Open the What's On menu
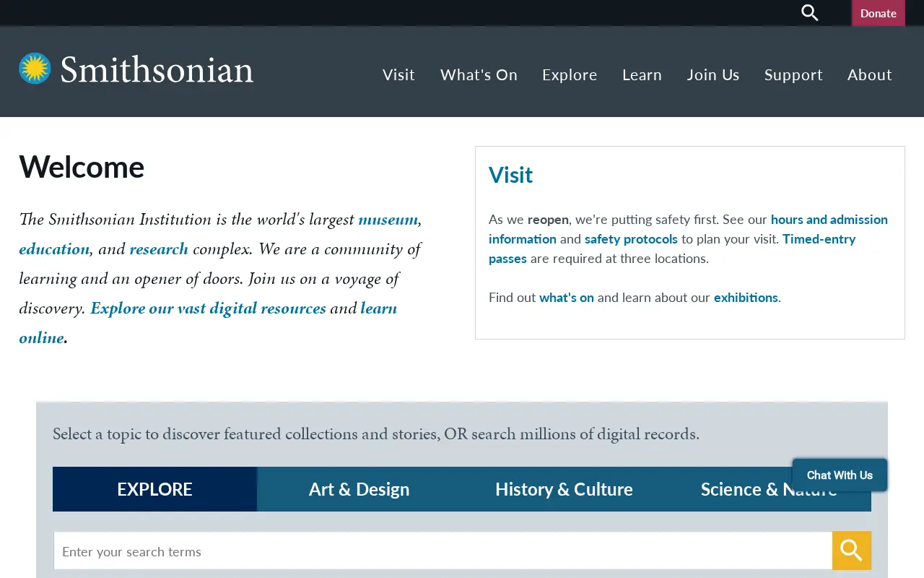924x578 pixels. tap(479, 74)
